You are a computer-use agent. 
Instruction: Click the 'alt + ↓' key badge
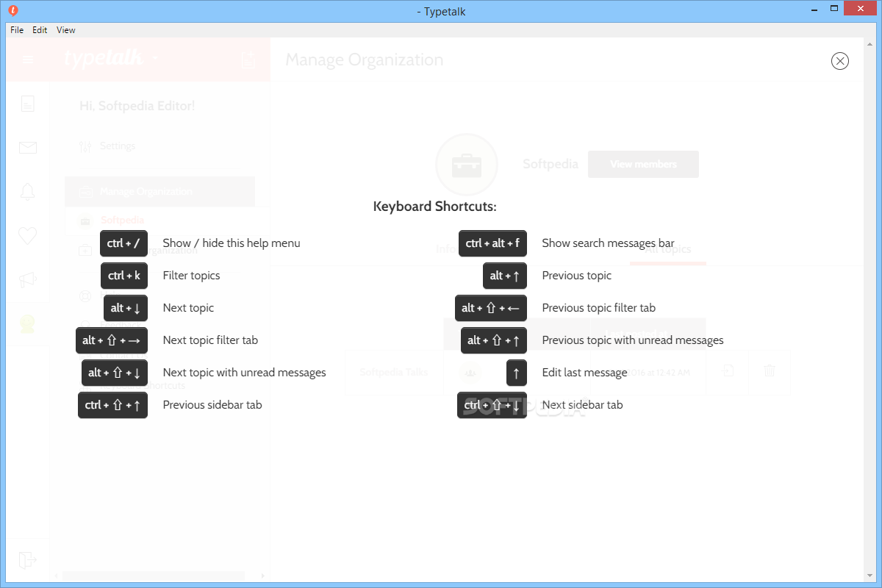126,308
